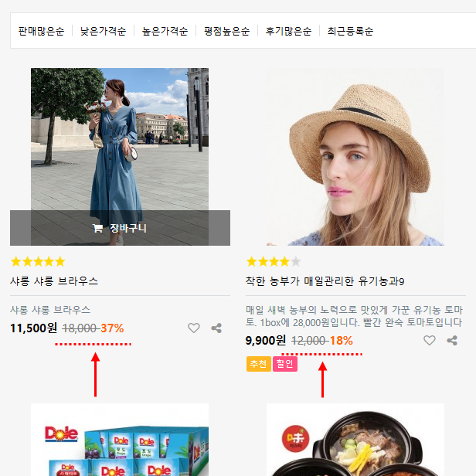Like the 샤롱 샤롱 브라우스 with heart icon
476x476 pixels.
(x=194, y=328)
